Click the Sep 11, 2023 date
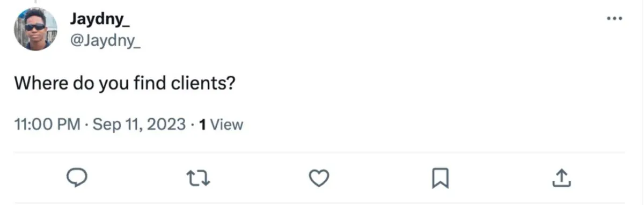Screen dimensions: 644x205 [140, 125]
